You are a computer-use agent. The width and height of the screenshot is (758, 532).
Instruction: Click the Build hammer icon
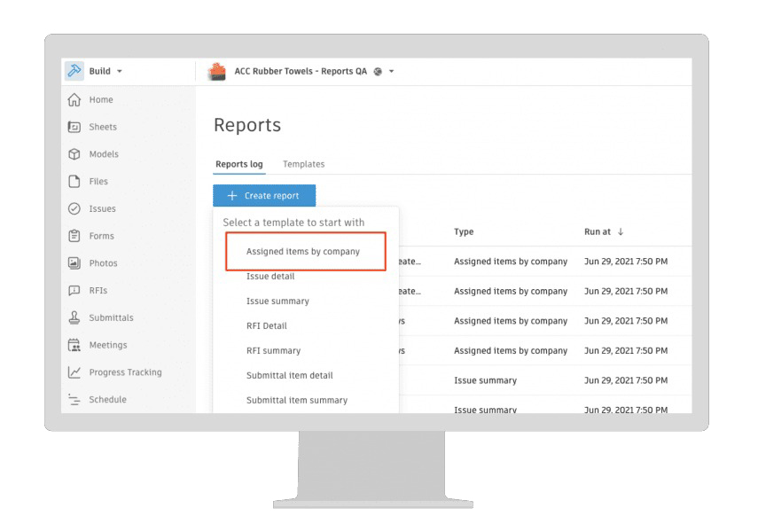tap(74, 71)
